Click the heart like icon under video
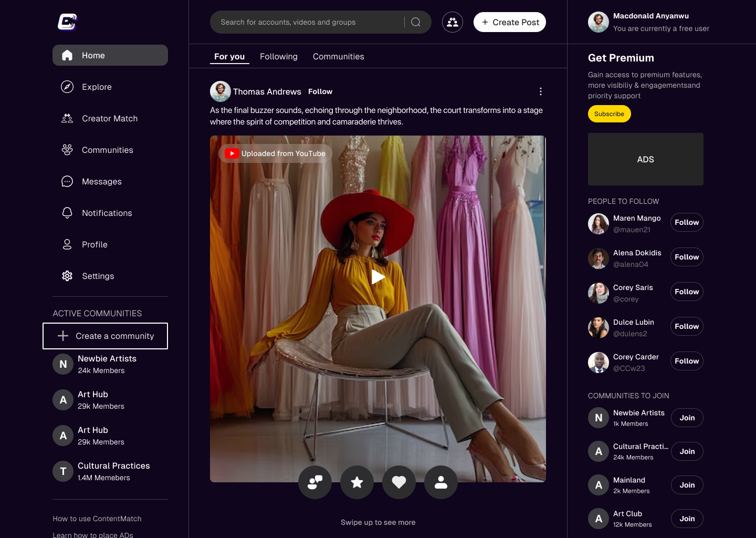This screenshot has height=538, width=756. click(x=399, y=482)
